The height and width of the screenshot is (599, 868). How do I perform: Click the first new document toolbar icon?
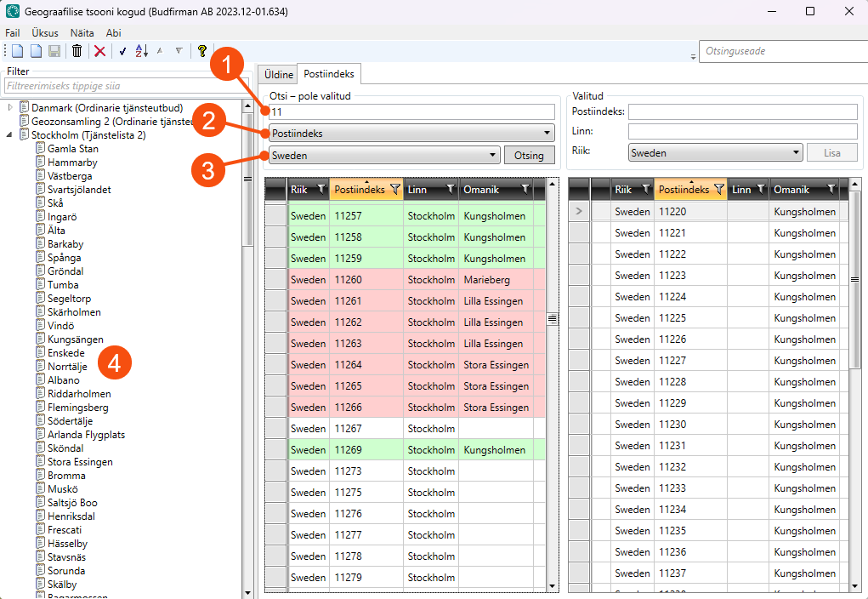[x=17, y=51]
